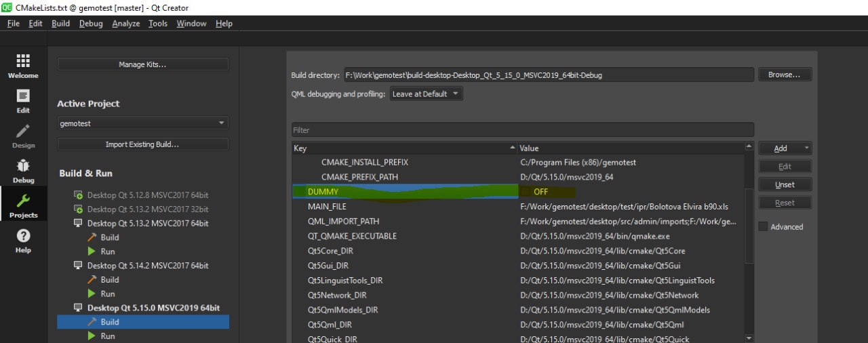
Task: Open the Debug menu
Action: (x=91, y=23)
